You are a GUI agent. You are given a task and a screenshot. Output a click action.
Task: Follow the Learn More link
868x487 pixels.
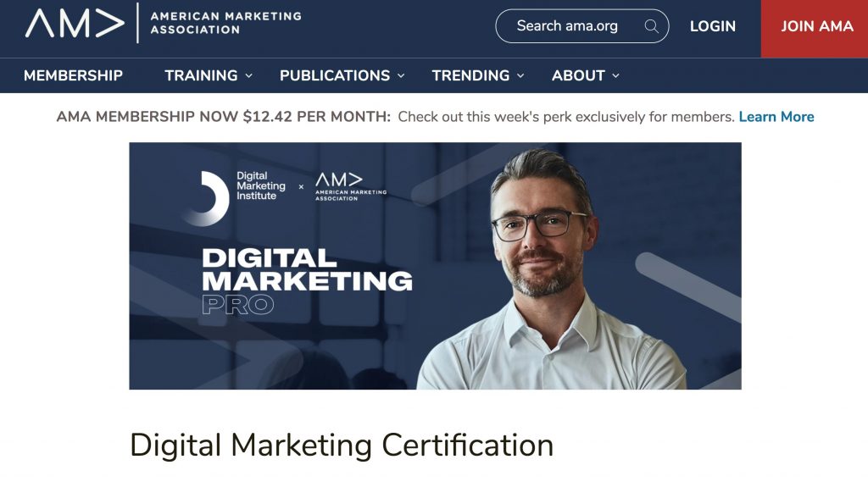(776, 117)
